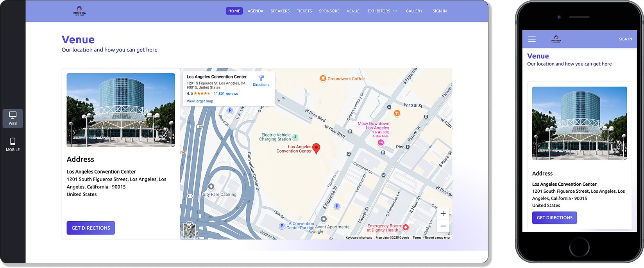Click the Emergency Room at Dignity Health marker
The height and width of the screenshot is (268, 644).
point(406,227)
